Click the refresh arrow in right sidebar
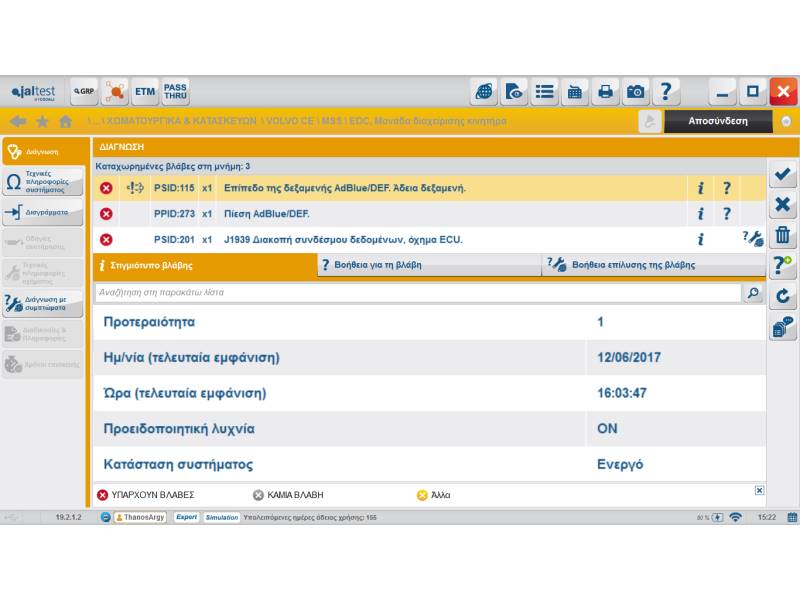800x600 pixels. (783, 296)
